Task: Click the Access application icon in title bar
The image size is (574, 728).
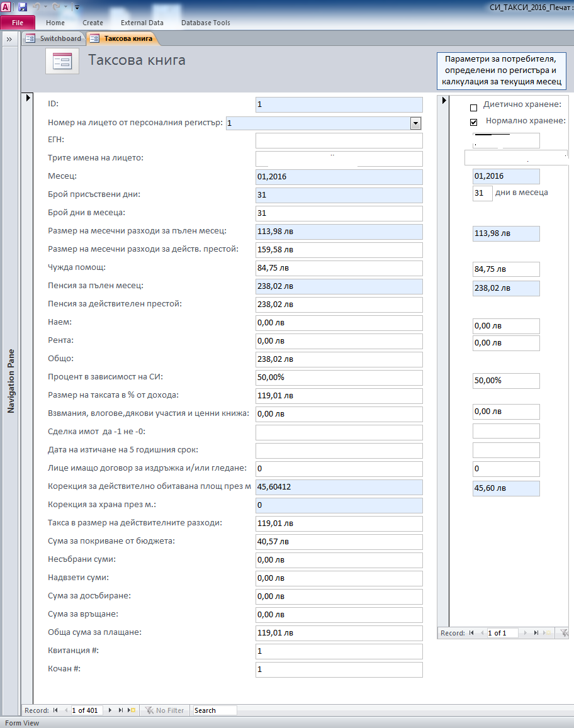Action: (6, 7)
